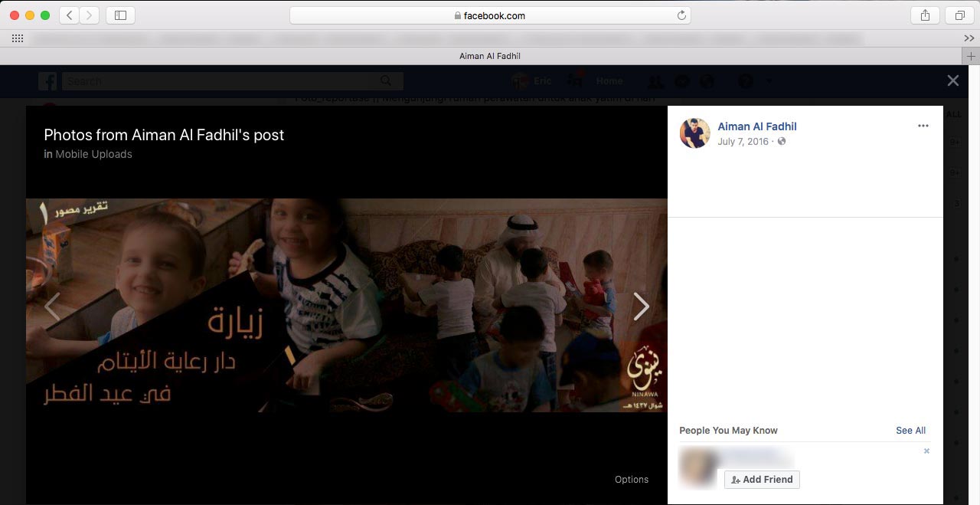Reload the page in Safari

(x=681, y=15)
